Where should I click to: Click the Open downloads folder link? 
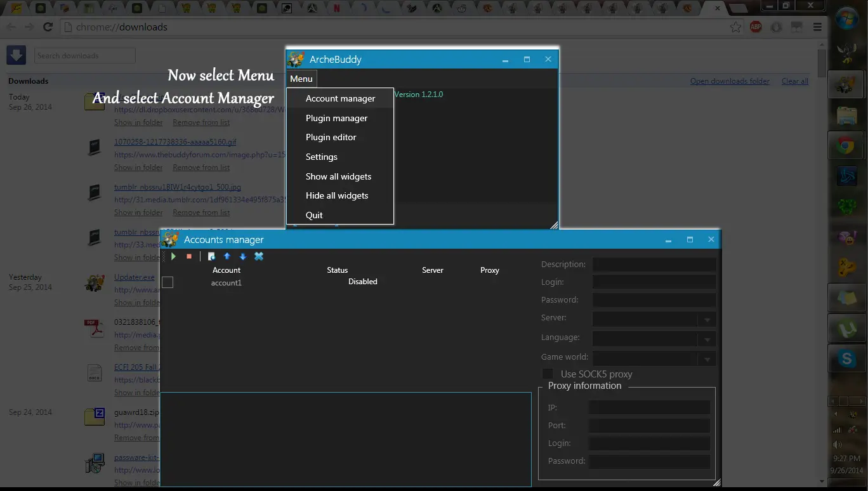[730, 81]
